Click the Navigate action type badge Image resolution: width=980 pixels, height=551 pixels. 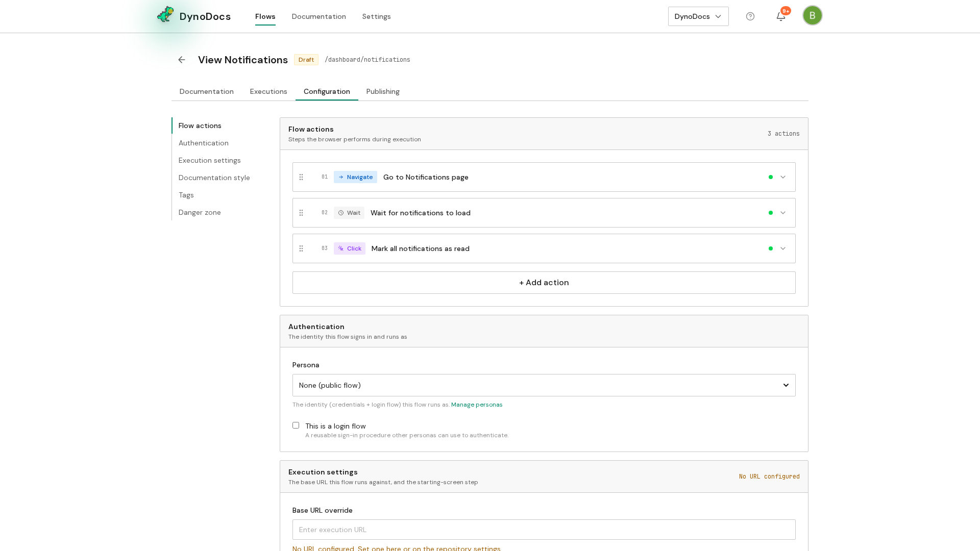[x=355, y=177]
